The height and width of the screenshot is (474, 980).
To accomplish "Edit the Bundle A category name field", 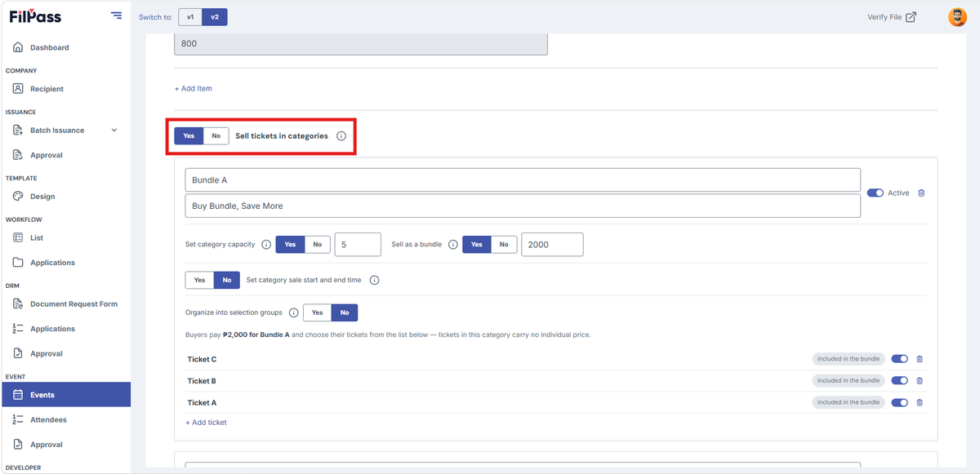I will [523, 180].
